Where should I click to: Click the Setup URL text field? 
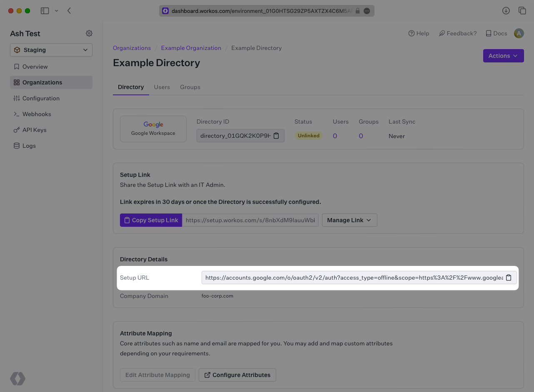pos(353,278)
